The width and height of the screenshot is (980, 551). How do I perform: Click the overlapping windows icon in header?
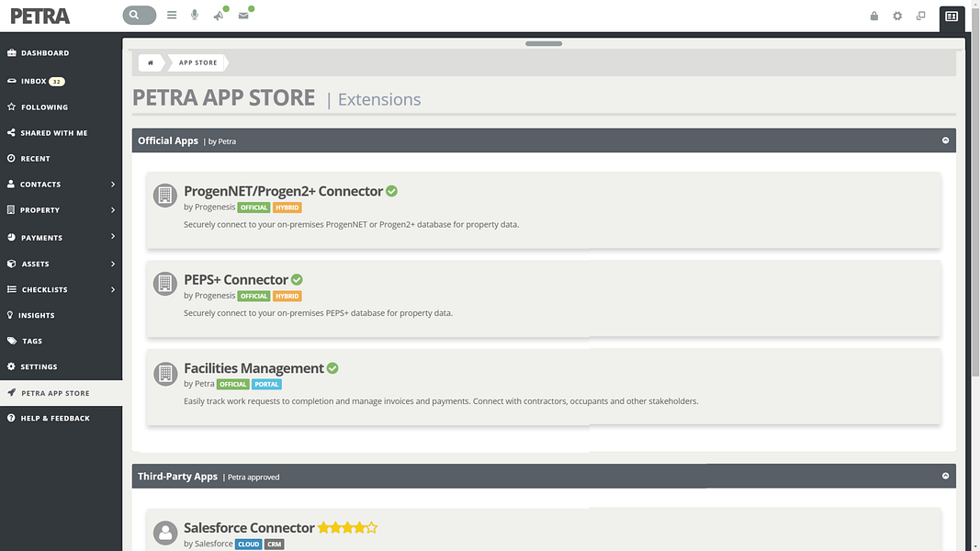click(920, 17)
